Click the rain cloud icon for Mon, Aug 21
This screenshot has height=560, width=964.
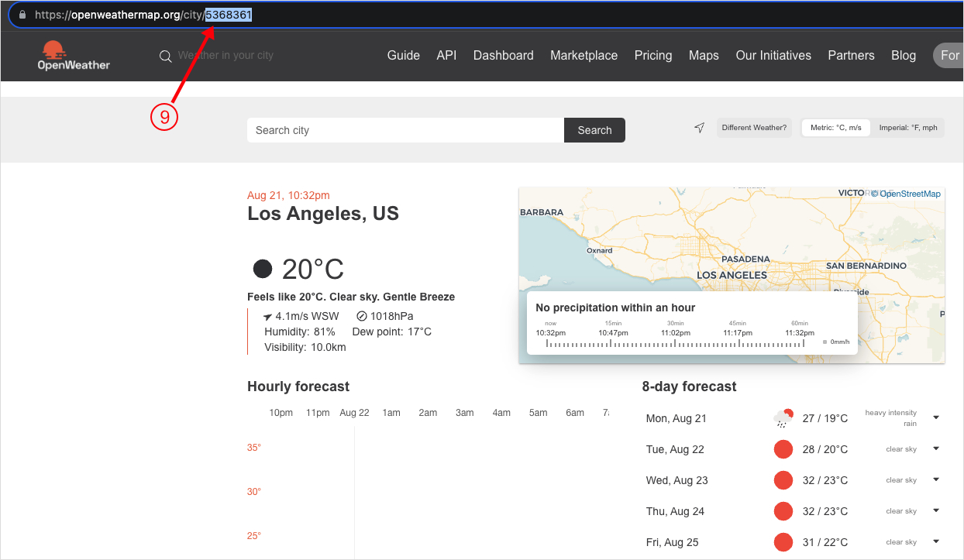[783, 418]
